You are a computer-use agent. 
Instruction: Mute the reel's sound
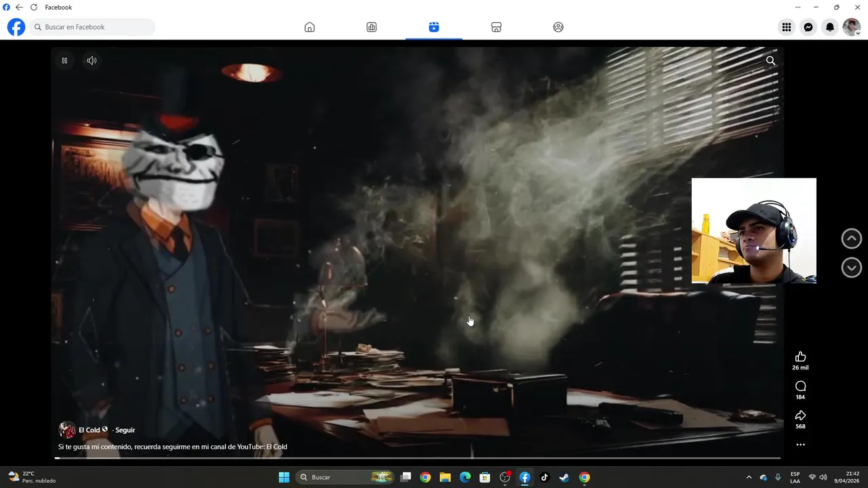pyautogui.click(x=92, y=60)
